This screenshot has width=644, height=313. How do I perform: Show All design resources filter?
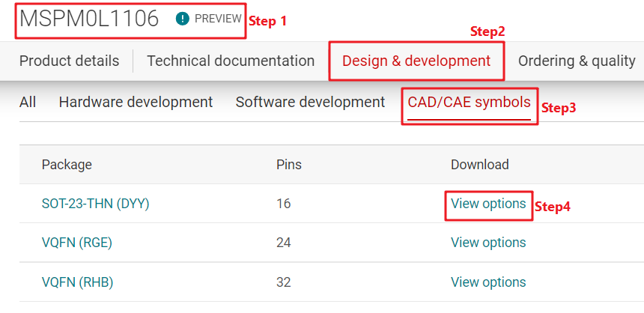(28, 102)
